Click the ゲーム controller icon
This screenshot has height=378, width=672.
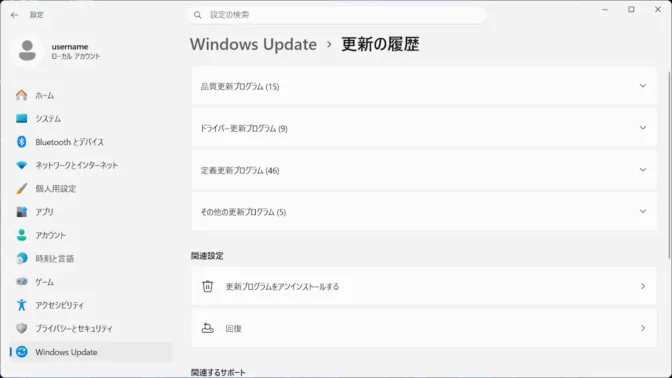coord(21,282)
